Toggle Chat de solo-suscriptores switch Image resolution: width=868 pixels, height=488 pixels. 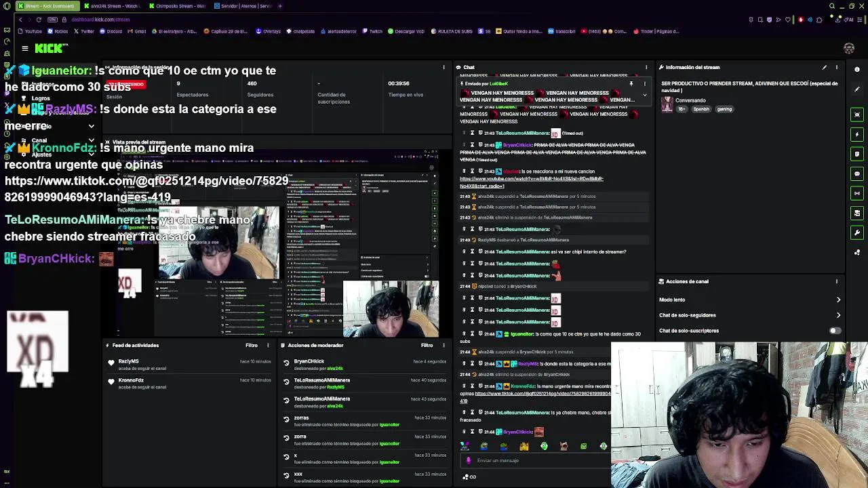(x=835, y=331)
